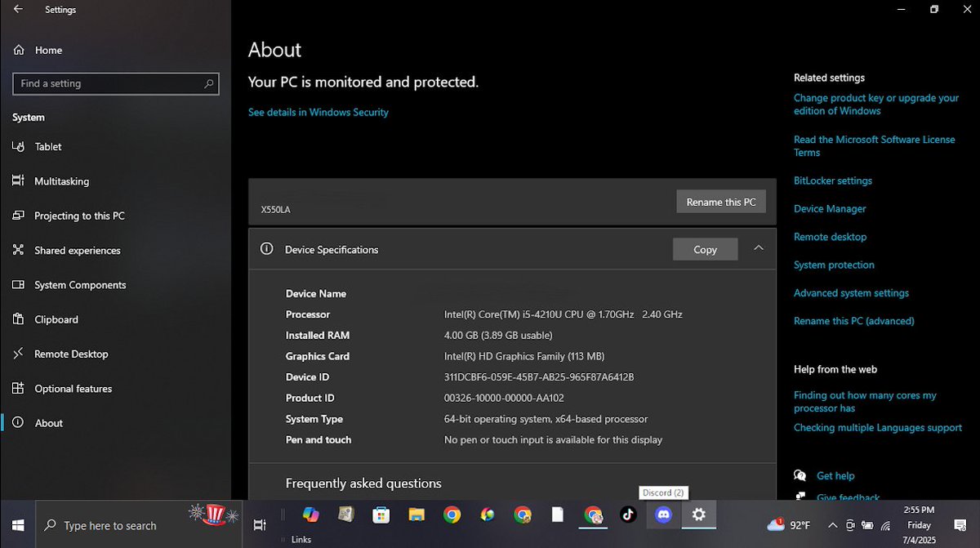Open the blank document icon in the taskbar
The height and width of the screenshot is (548, 980).
[x=558, y=515]
